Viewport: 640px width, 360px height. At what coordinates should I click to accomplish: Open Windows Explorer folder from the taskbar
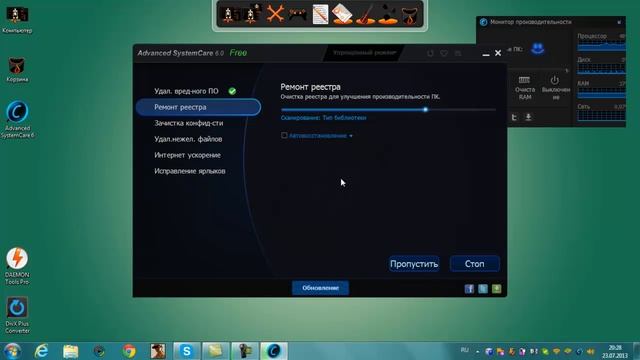click(x=71, y=351)
